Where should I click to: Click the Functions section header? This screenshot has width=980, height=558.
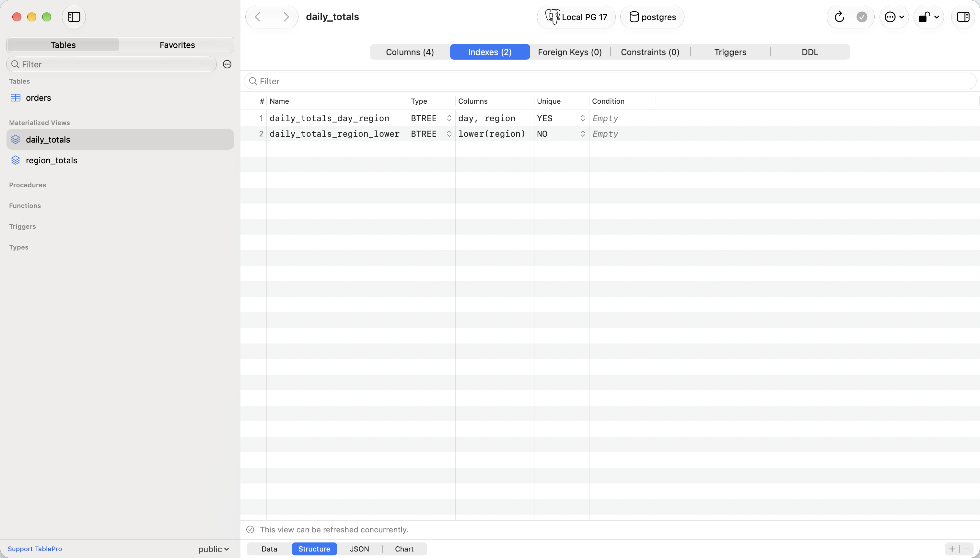point(25,206)
